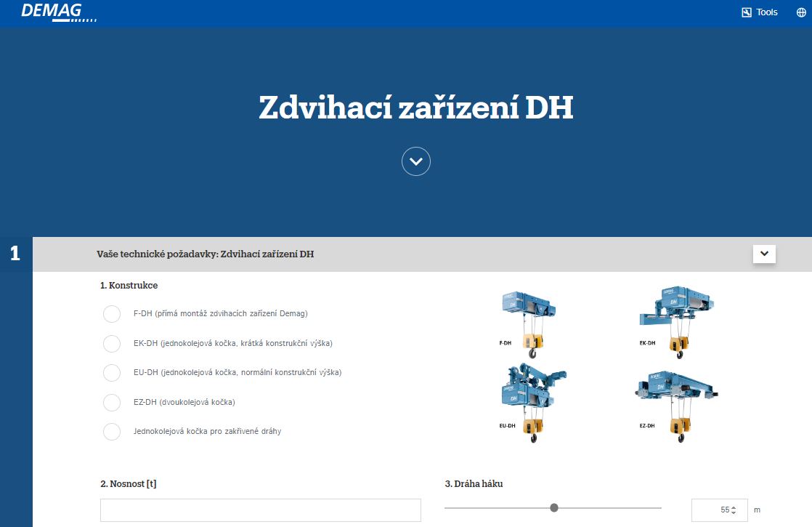Click the DEMAG logo
This screenshot has width=812, height=527.
point(59,12)
